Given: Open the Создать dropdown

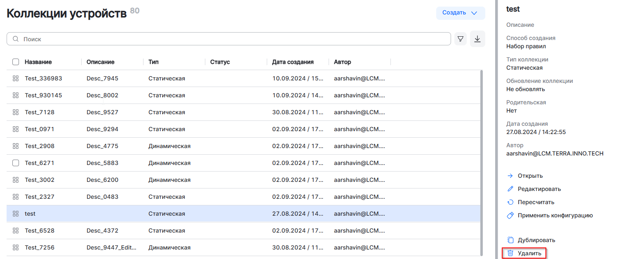Looking at the screenshot, I should pos(460,13).
